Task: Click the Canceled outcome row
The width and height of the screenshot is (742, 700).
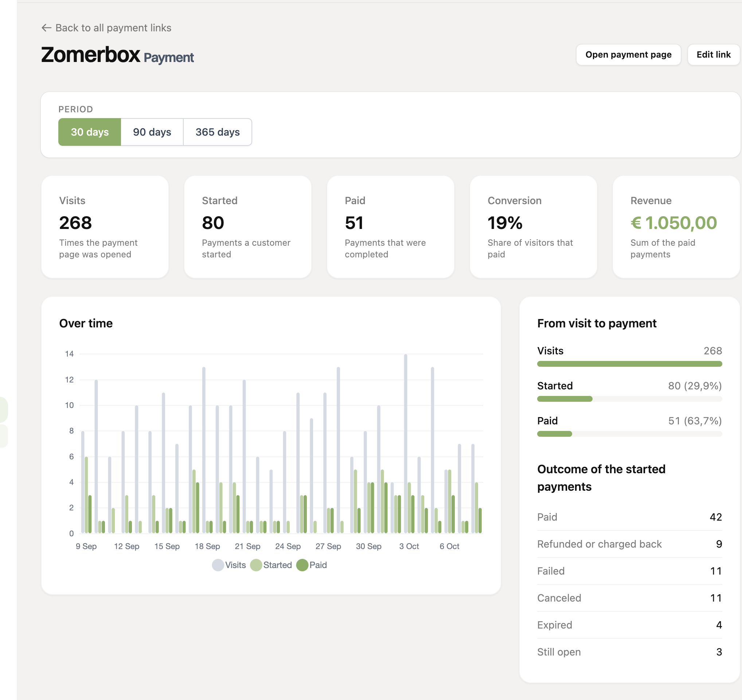Action: (629, 598)
